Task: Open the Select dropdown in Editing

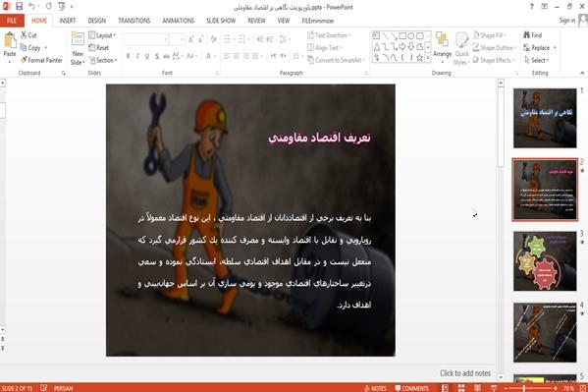Action: [x=537, y=60]
